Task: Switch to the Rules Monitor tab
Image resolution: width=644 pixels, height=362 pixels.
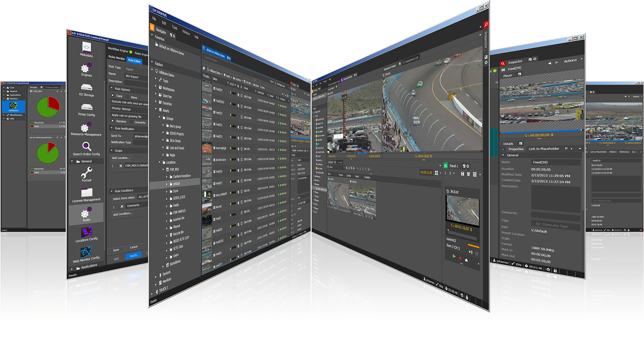Action: pyautogui.click(x=116, y=58)
